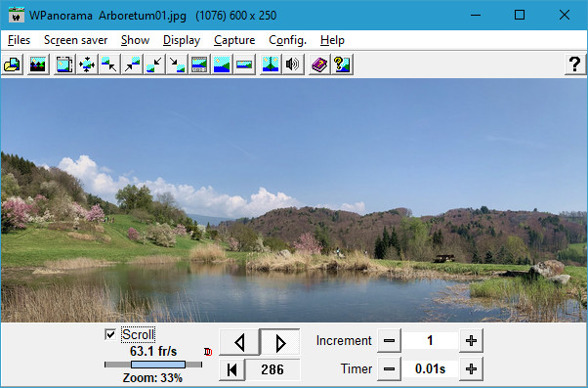Click the centering icon with four arrows
This screenshot has width=588, height=388.
point(87,65)
